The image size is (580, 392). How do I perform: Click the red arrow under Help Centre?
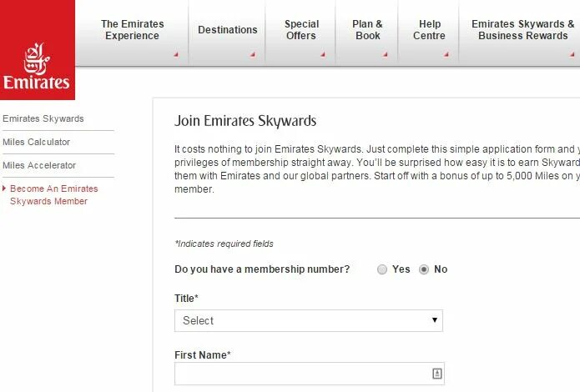(446, 55)
